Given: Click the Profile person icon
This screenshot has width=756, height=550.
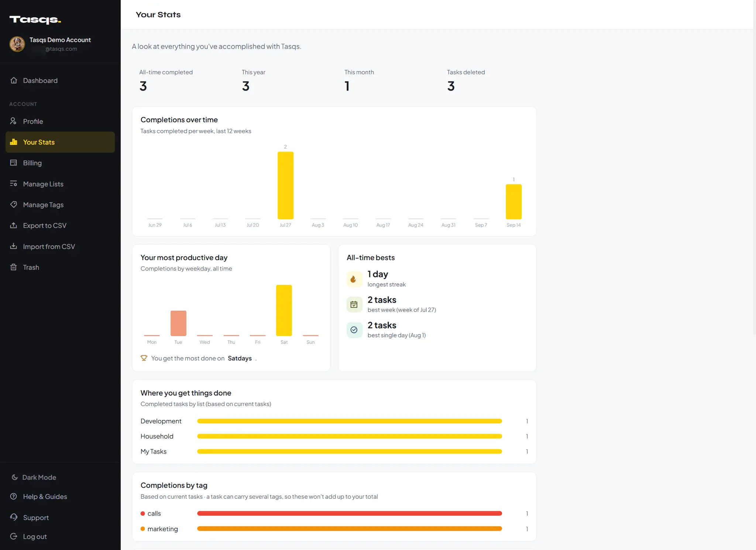Looking at the screenshot, I should 14,121.
